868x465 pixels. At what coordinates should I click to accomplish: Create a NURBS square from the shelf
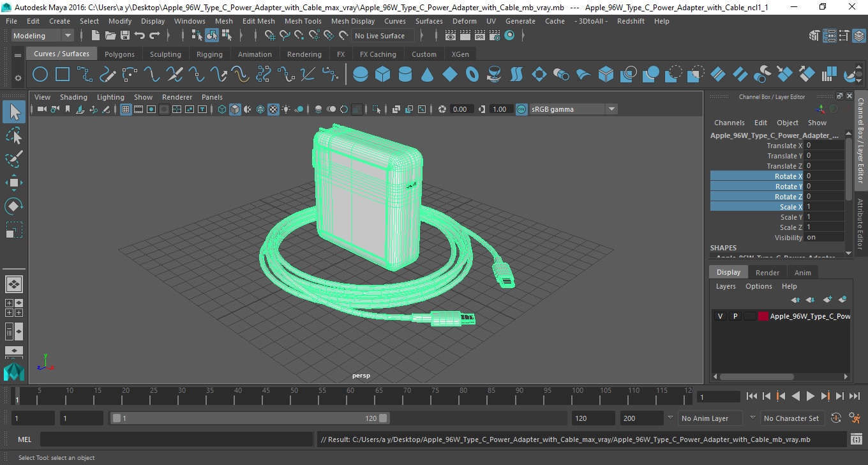[63, 75]
